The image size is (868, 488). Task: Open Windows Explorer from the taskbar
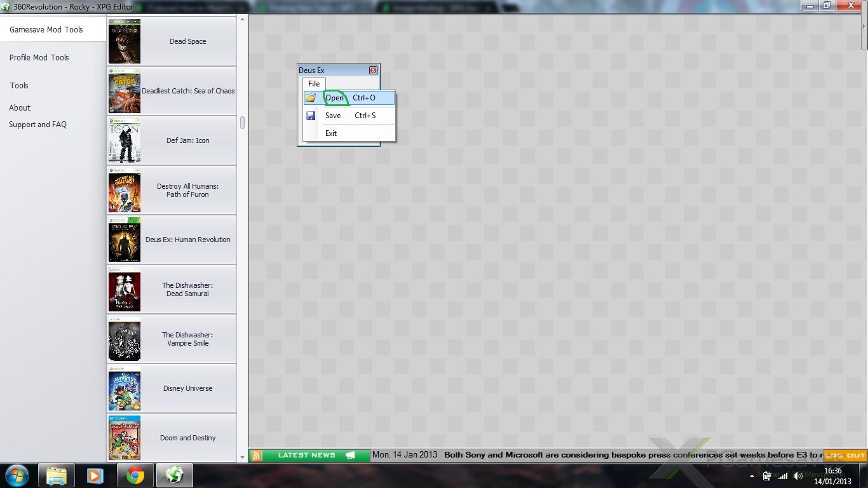point(56,475)
